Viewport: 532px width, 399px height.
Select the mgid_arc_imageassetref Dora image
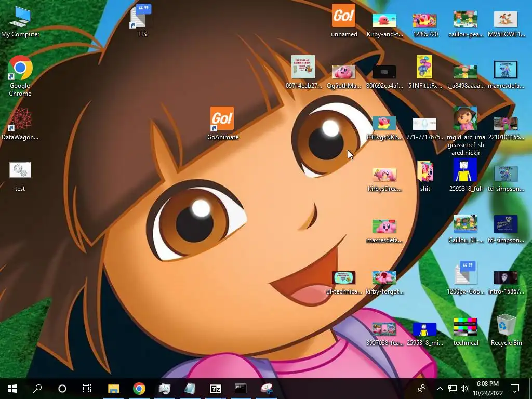point(465,131)
